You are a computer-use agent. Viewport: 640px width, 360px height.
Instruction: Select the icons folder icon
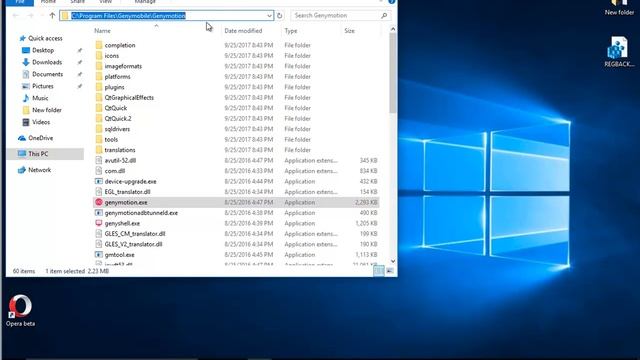click(99, 56)
